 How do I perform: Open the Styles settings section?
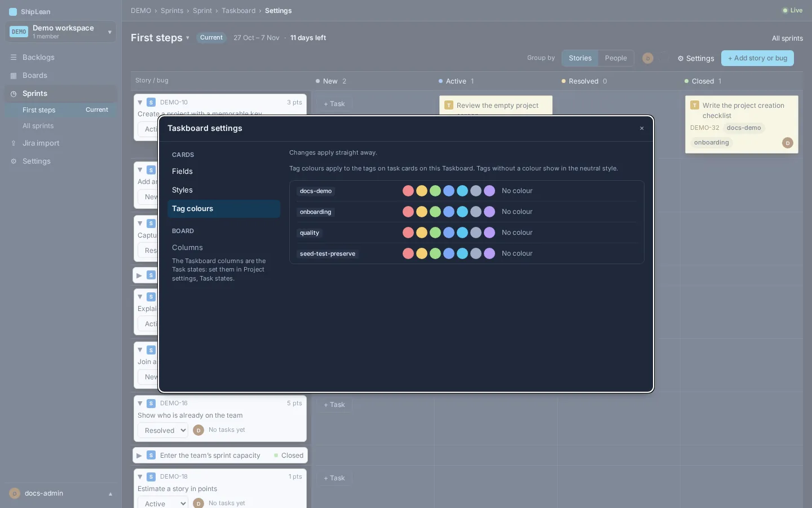click(x=224, y=190)
